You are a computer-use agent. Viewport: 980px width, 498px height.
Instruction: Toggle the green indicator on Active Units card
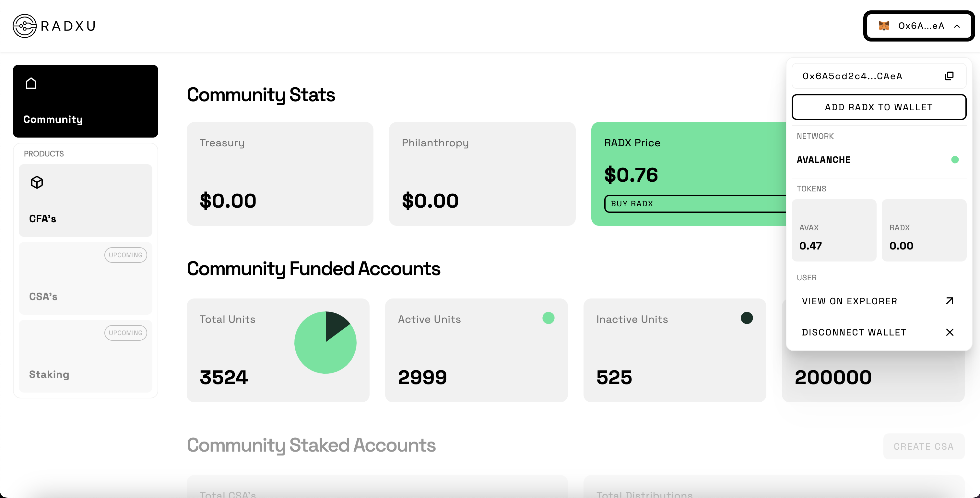click(x=548, y=318)
